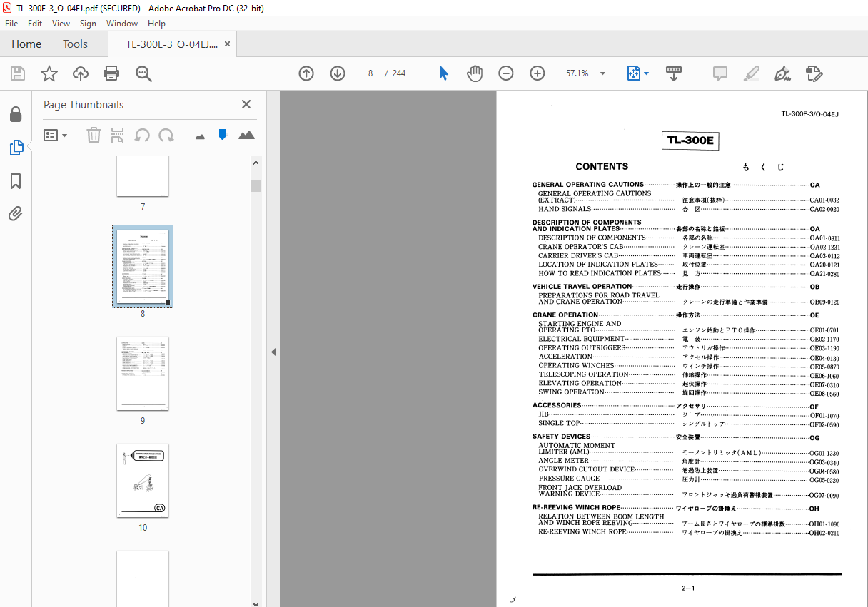This screenshot has width=868, height=607.
Task: Switch to the Home tab
Action: [x=26, y=44]
